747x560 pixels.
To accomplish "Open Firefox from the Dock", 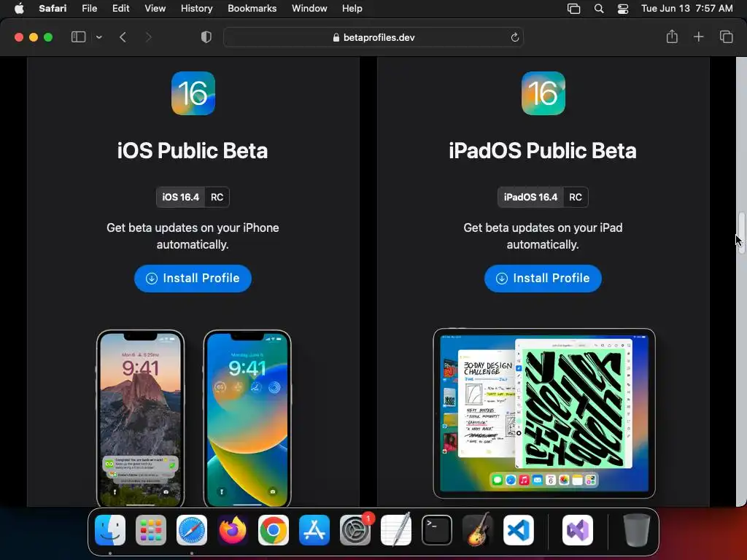I will click(x=233, y=530).
